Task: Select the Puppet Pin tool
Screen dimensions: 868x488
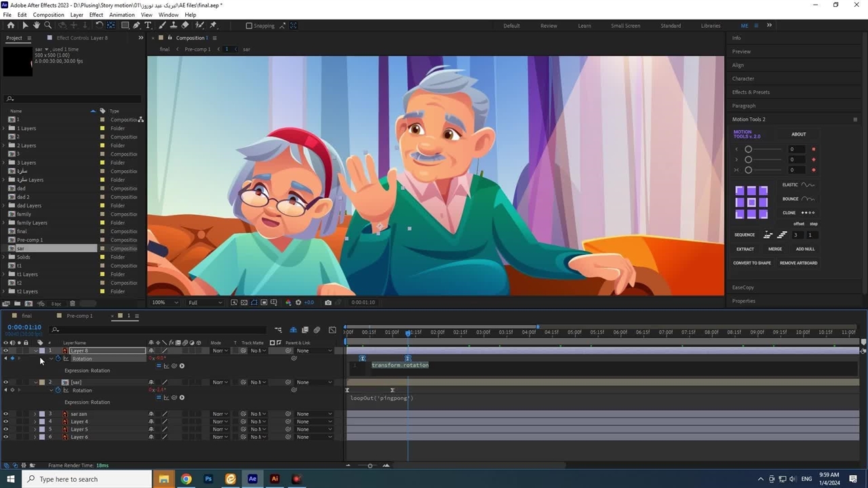Action: point(213,25)
